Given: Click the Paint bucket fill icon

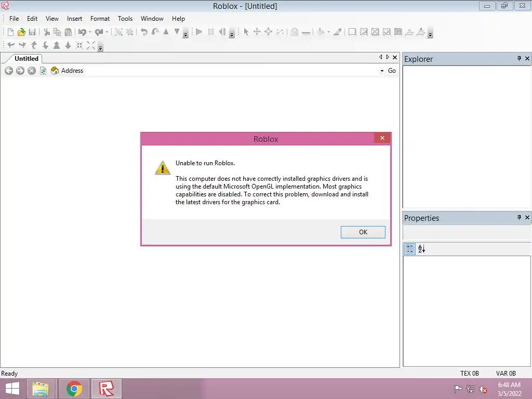Looking at the screenshot, I should [x=321, y=32].
